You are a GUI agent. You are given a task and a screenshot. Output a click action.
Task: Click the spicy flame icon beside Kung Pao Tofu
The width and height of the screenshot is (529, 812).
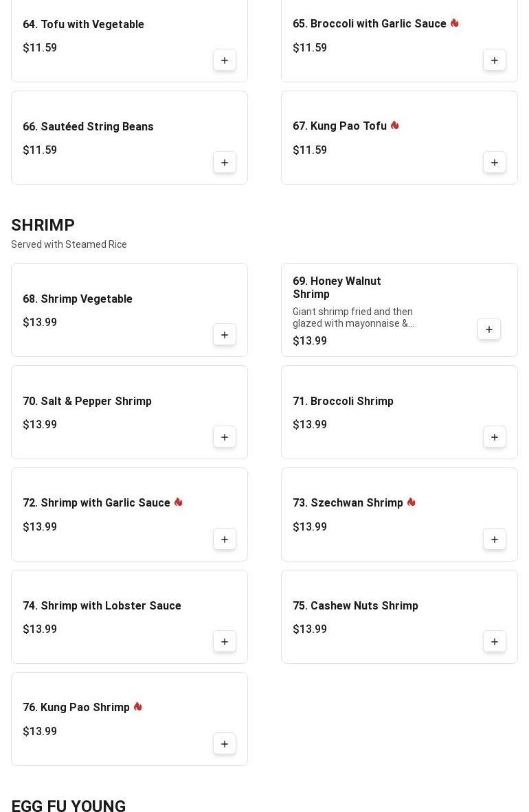tap(394, 126)
